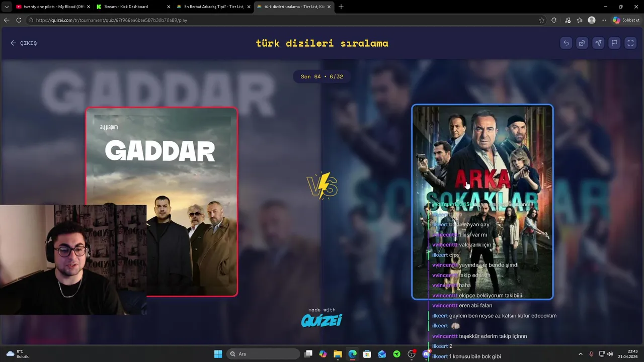Open Favorites list icon

pos(580,20)
